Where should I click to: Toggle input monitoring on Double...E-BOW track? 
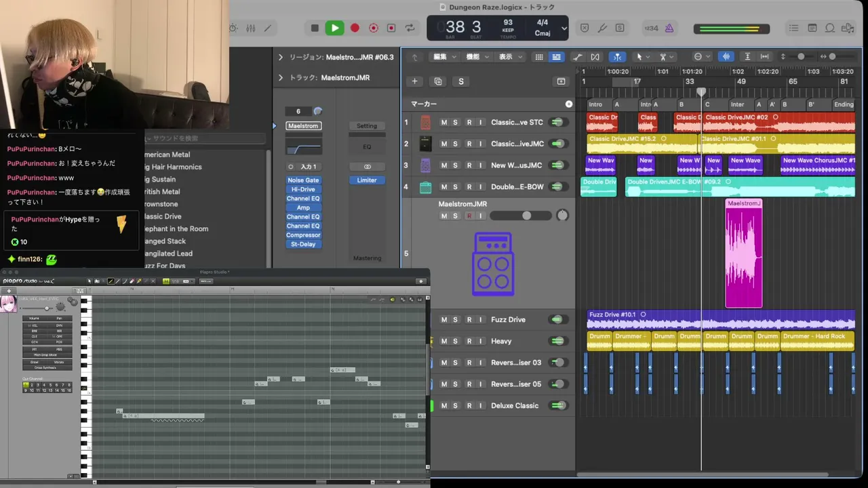click(481, 187)
